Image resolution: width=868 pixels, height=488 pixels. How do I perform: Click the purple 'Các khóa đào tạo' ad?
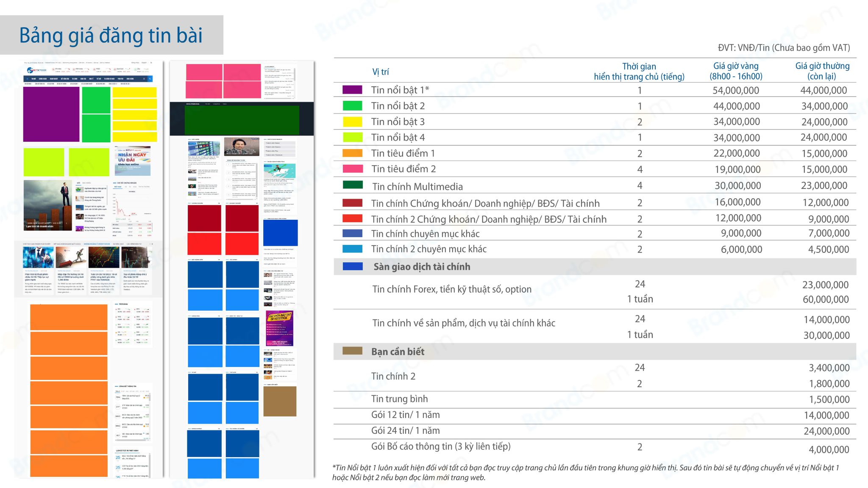click(x=280, y=329)
